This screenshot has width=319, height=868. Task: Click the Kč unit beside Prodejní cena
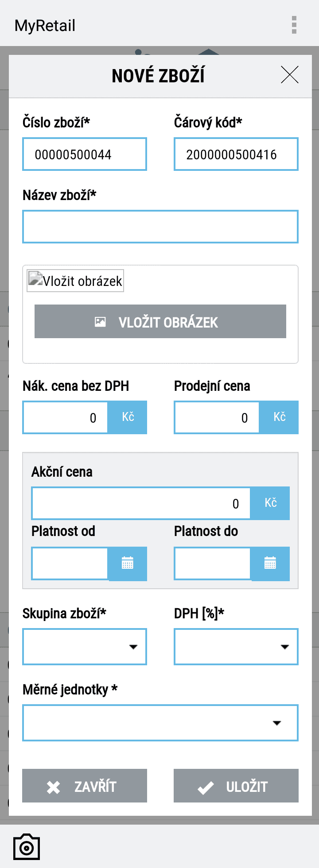279,417
